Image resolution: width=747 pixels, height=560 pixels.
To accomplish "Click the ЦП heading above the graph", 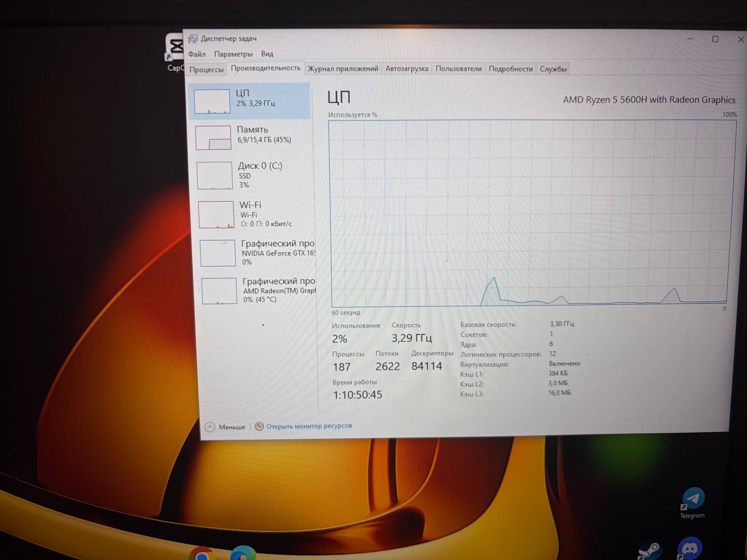I will click(339, 97).
